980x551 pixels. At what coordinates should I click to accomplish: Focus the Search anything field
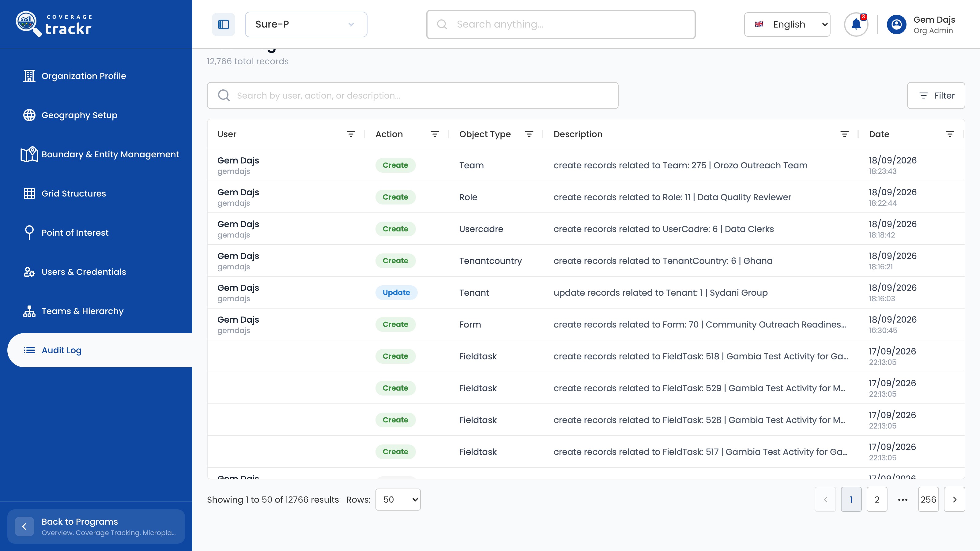[x=561, y=24]
